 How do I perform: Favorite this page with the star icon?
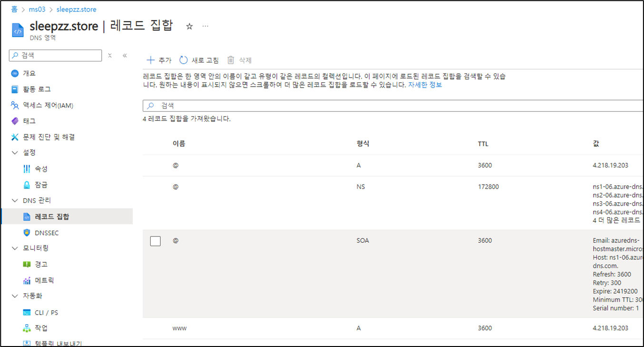189,26
